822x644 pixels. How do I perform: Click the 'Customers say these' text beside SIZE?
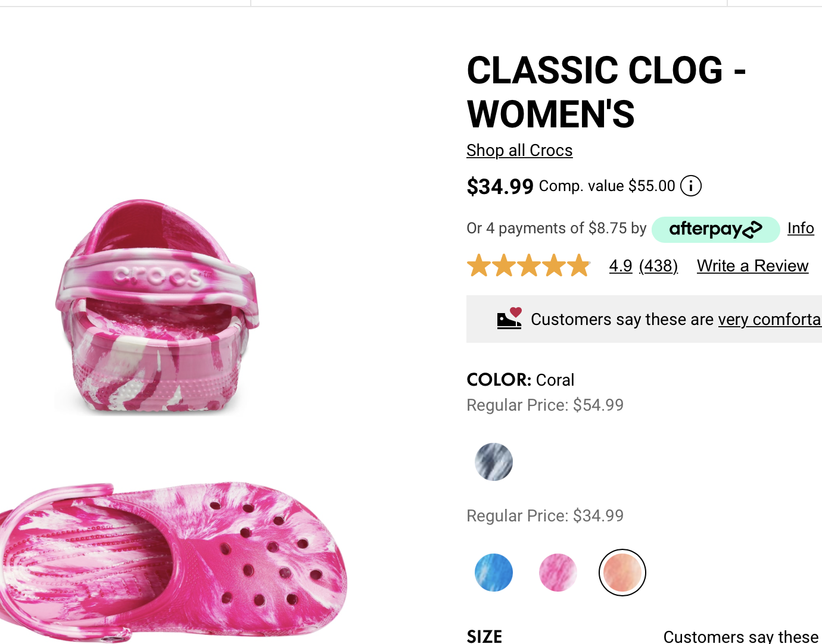pyautogui.click(x=741, y=636)
